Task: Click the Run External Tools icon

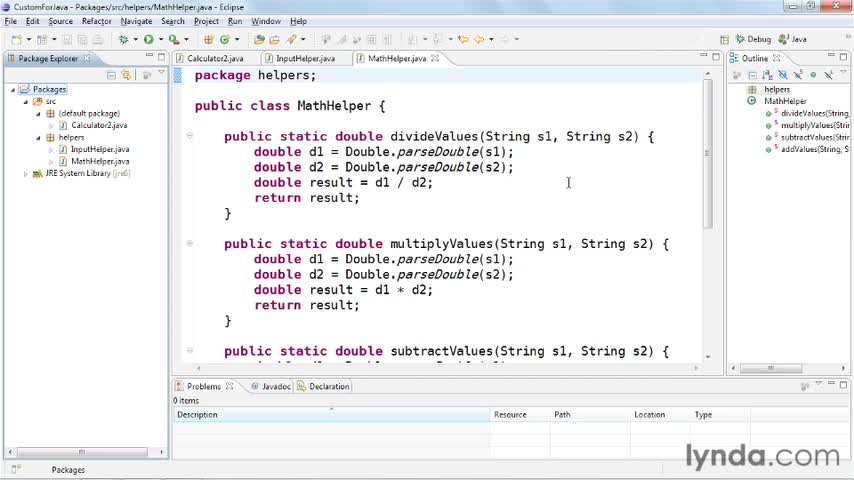Action: point(174,39)
